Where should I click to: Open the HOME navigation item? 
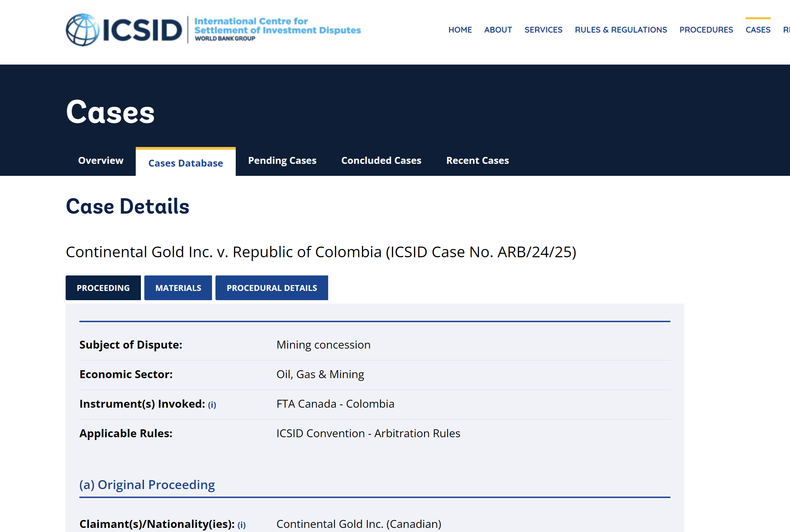pyautogui.click(x=460, y=30)
